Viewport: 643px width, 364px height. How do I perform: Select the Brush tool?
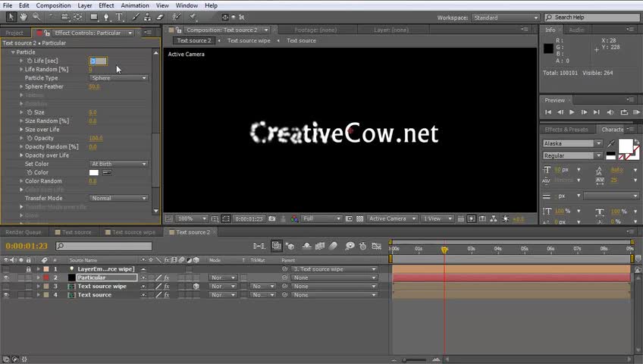click(135, 17)
